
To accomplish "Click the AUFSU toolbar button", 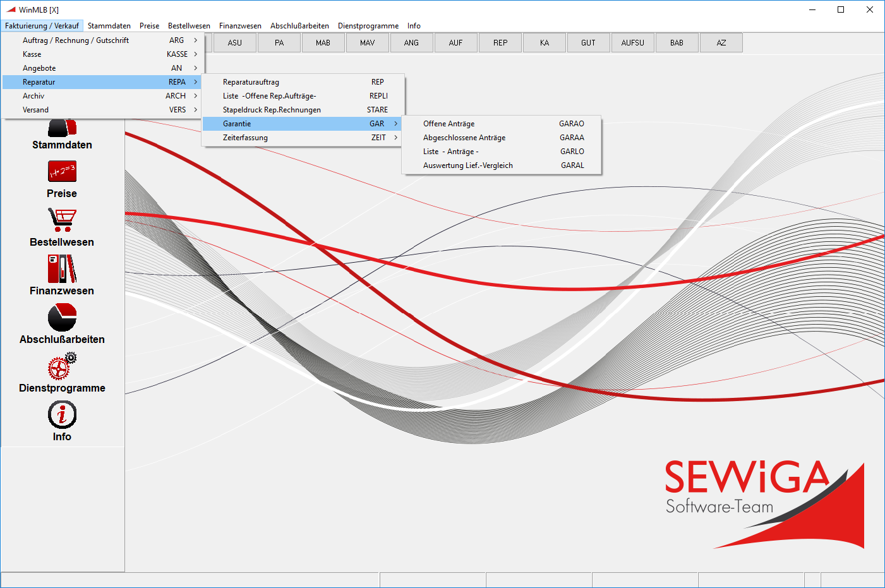I will pyautogui.click(x=633, y=43).
